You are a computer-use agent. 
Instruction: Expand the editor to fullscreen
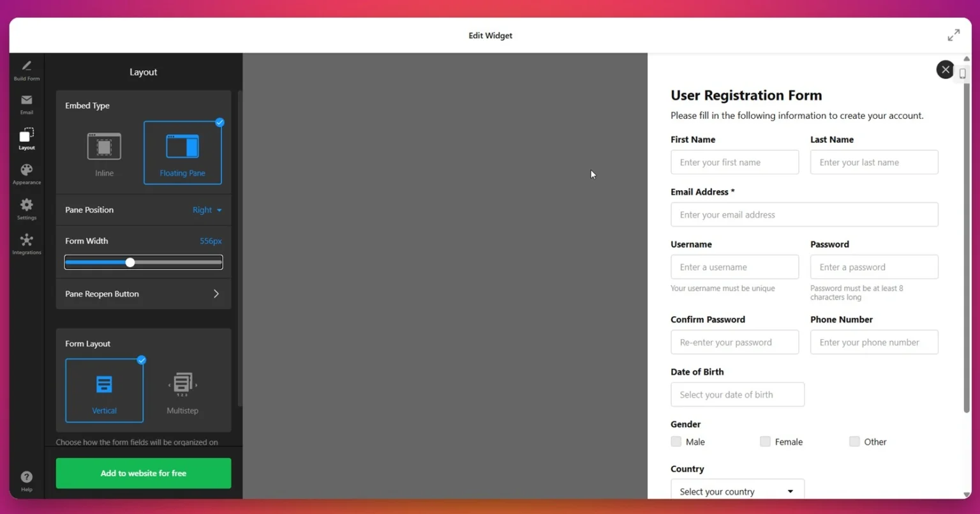click(x=953, y=35)
